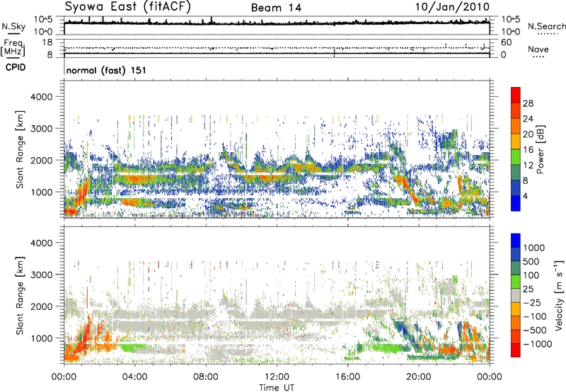Select the "normal (fast) 151" mode text
566x392 pixels.
click(106, 70)
